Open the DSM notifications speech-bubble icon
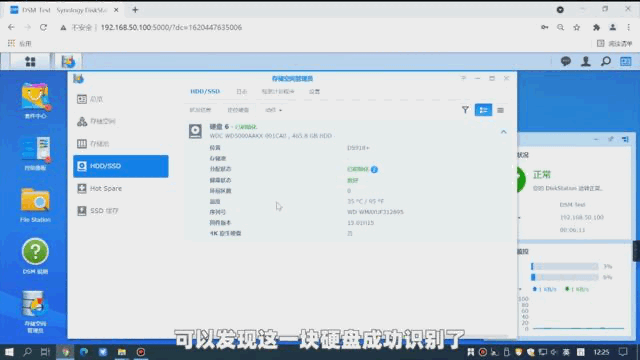 (x=565, y=61)
